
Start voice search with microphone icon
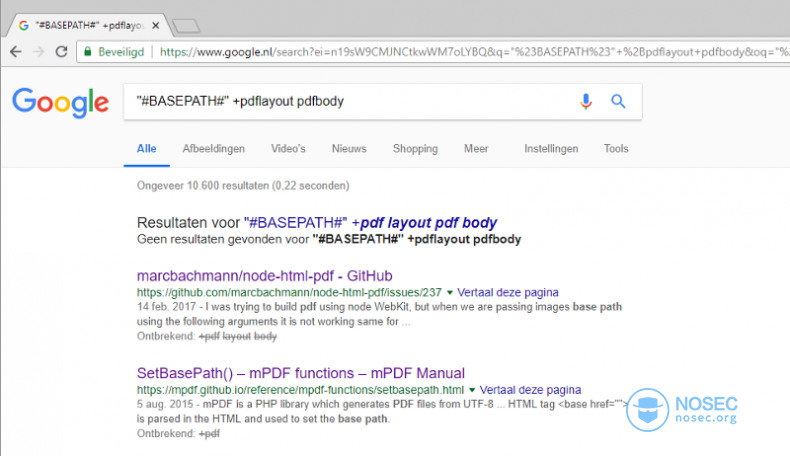coord(585,101)
